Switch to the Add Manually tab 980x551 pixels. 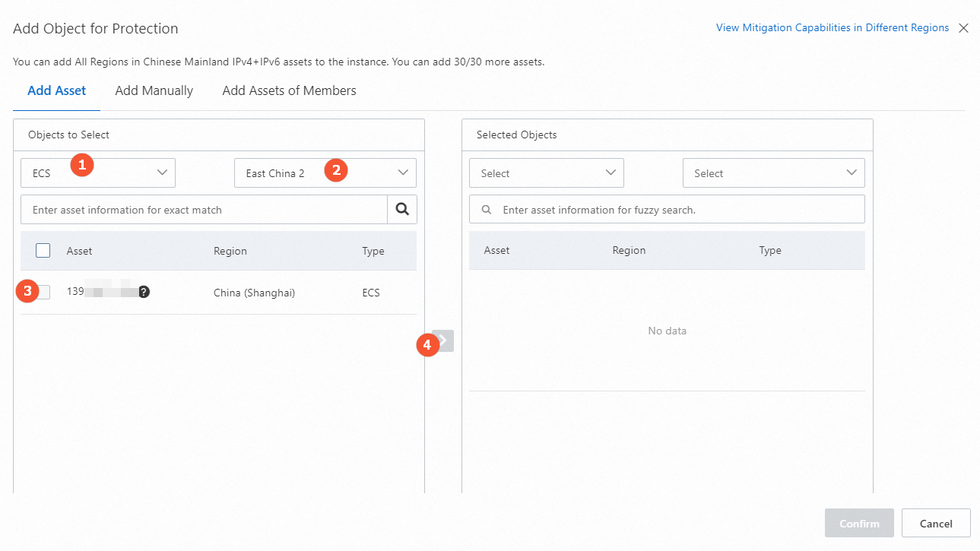154,90
